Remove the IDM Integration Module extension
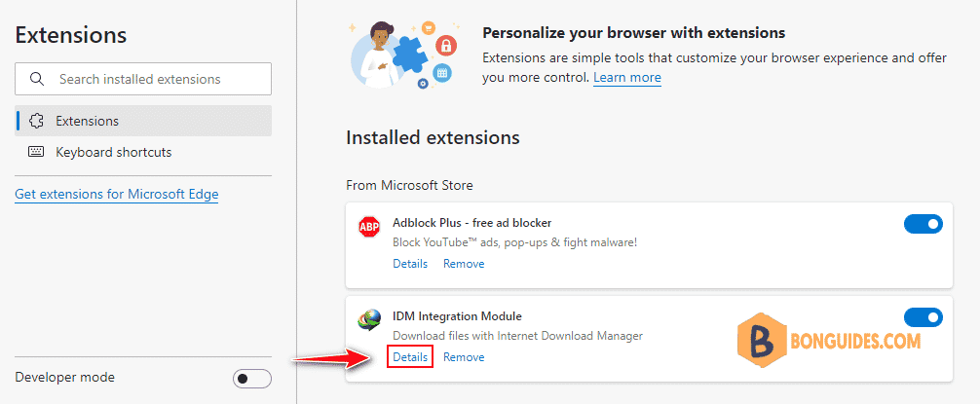980x404 pixels. point(464,357)
